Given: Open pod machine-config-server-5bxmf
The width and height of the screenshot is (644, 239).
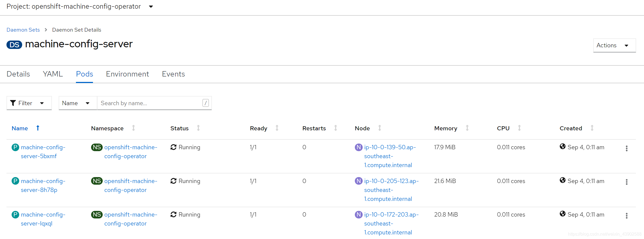Looking at the screenshot, I should [x=43, y=152].
